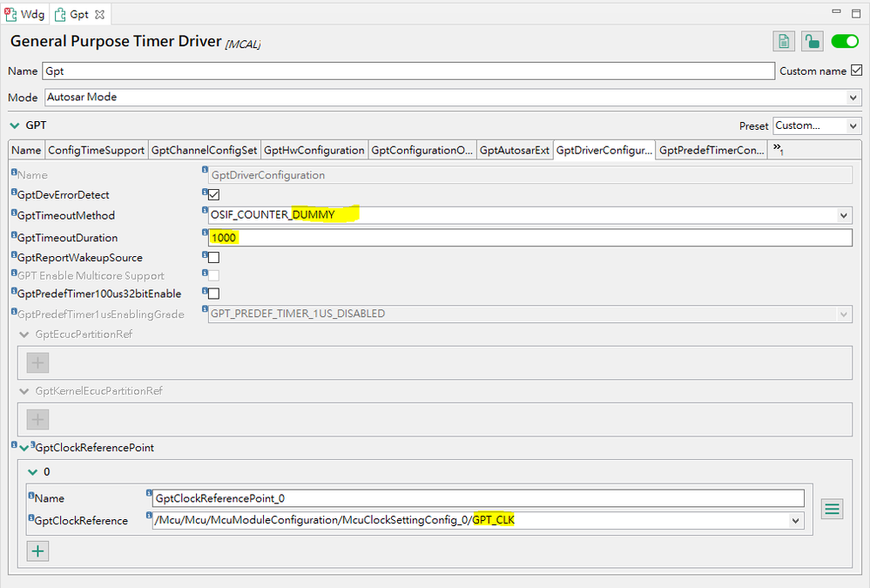Open the Preset dropdown
Screen dimensions: 870x588
click(817, 126)
